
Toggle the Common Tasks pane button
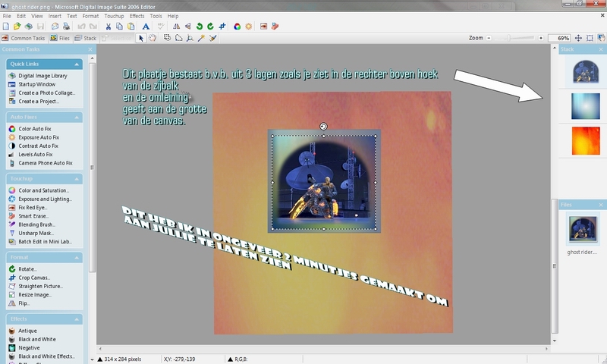[x=24, y=38]
